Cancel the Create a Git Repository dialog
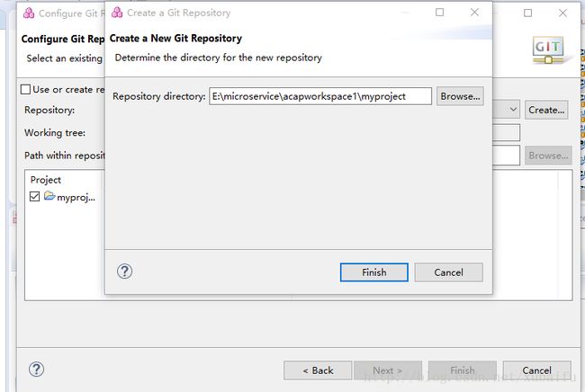 [448, 272]
